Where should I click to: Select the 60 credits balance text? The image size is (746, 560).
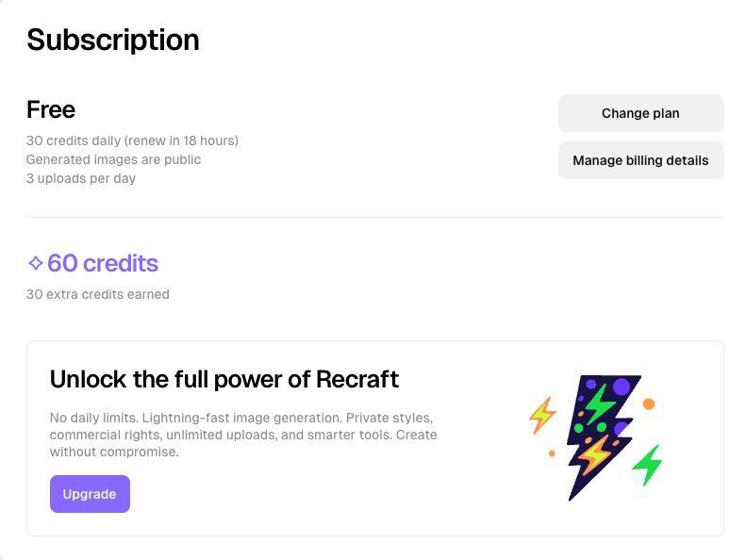103,263
